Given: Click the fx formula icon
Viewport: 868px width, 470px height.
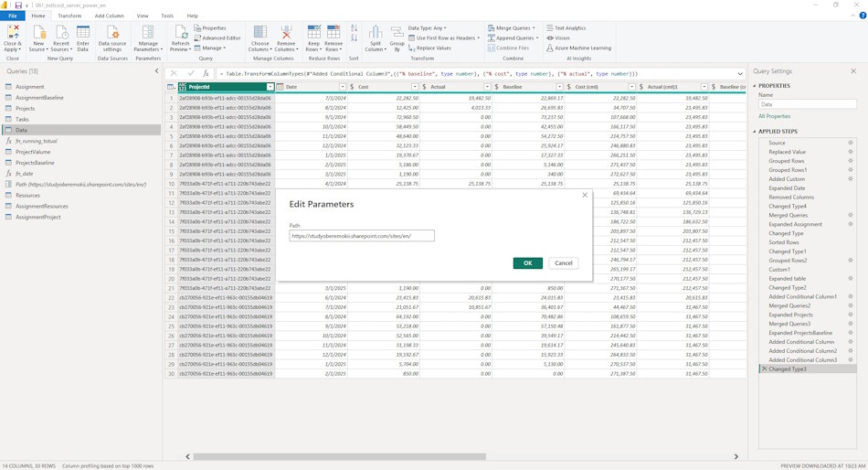Looking at the screenshot, I should [x=206, y=73].
